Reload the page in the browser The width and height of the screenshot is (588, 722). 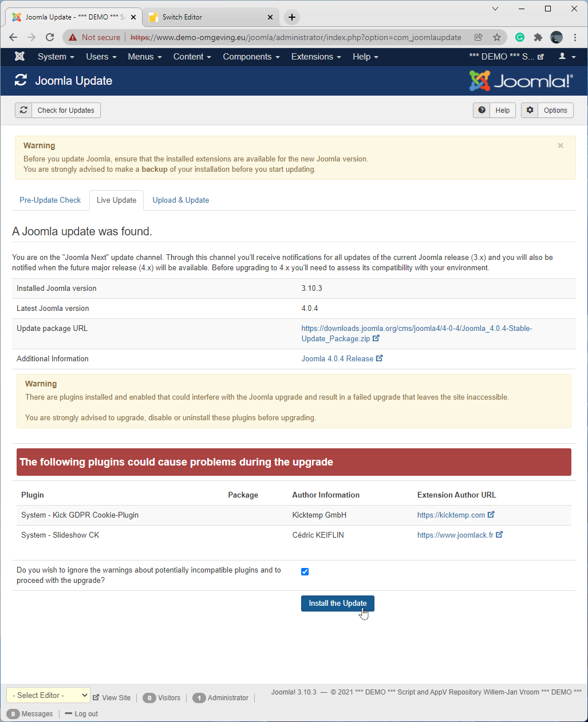click(x=50, y=37)
